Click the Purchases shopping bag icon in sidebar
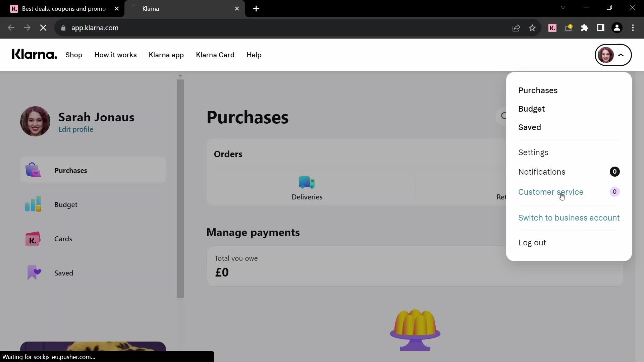 (33, 170)
